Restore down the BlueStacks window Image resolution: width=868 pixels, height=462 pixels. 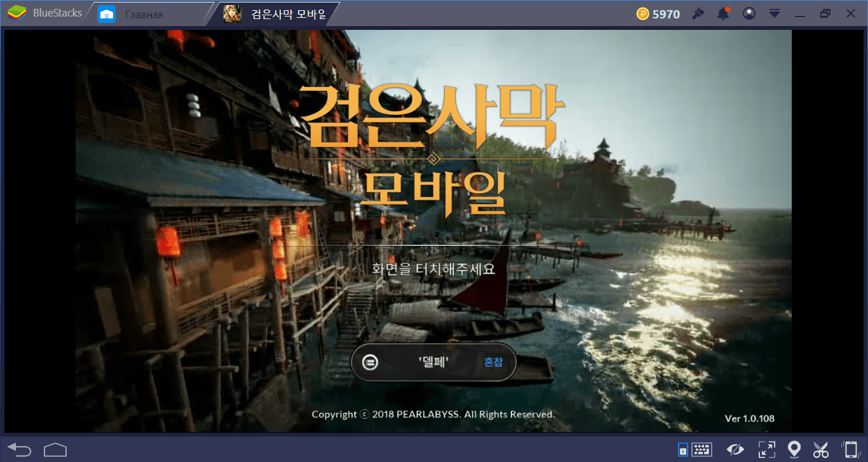click(825, 13)
